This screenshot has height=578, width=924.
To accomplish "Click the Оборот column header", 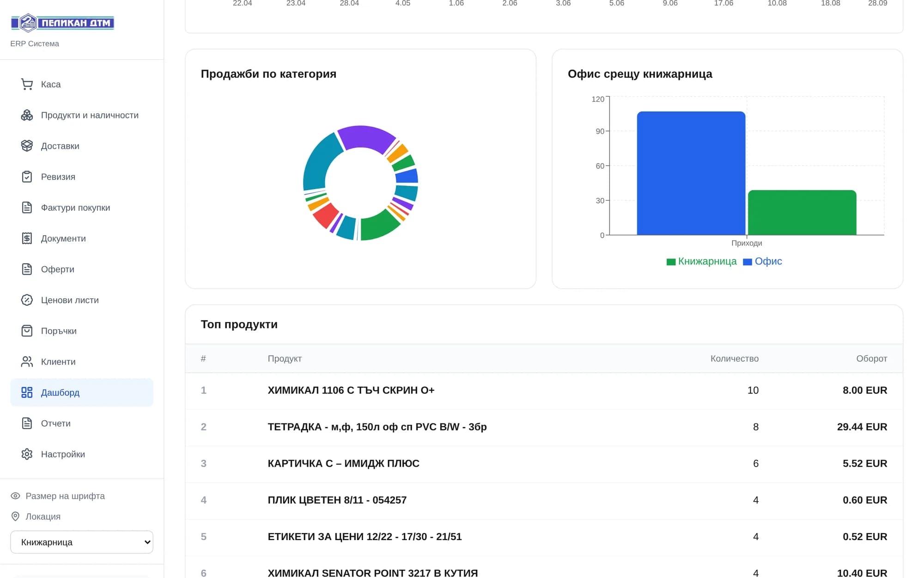I will point(871,358).
